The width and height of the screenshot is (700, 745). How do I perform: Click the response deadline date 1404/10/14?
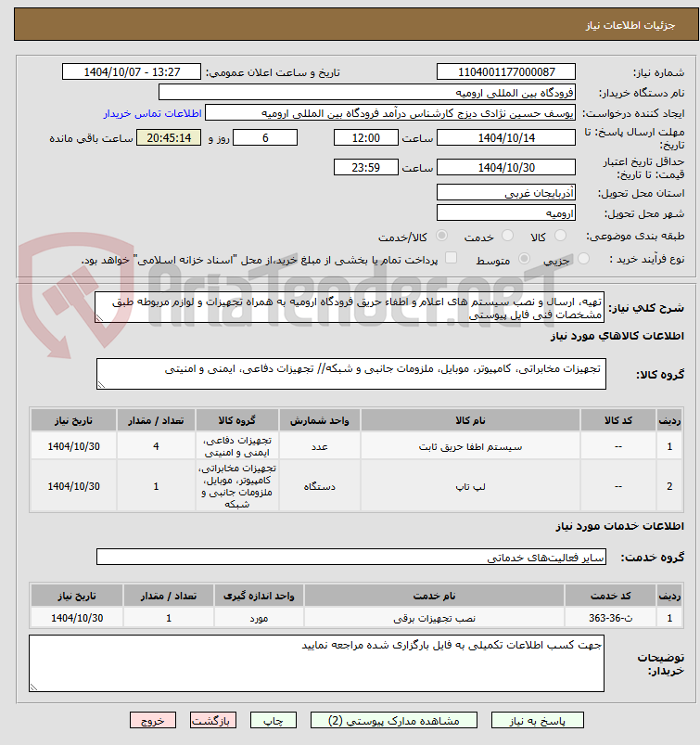(x=506, y=138)
